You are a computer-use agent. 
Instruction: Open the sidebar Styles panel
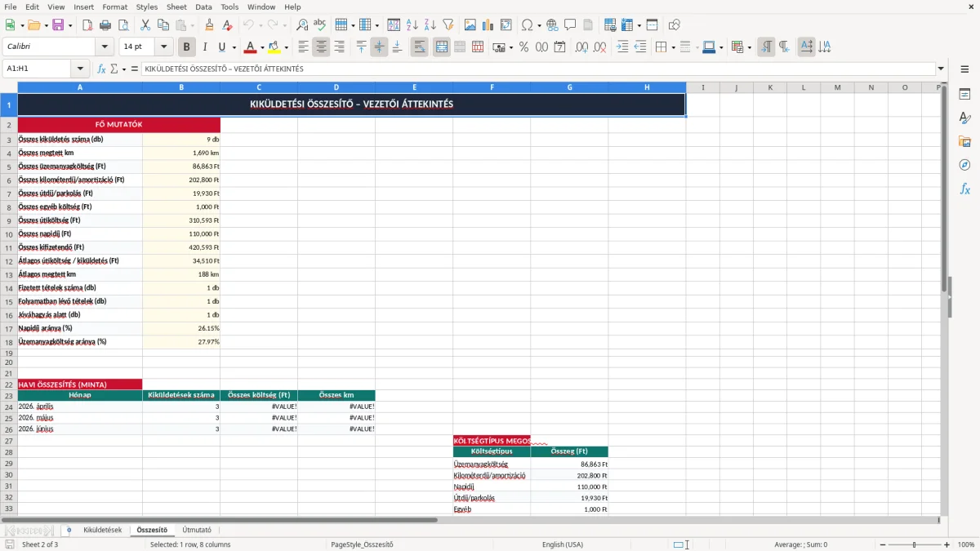point(964,118)
